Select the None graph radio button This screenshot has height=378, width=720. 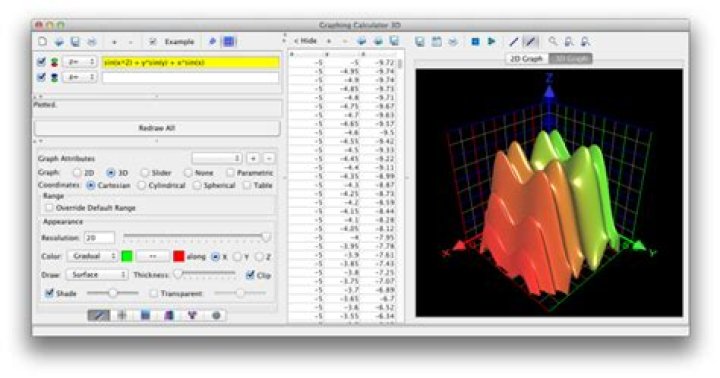click(188, 173)
